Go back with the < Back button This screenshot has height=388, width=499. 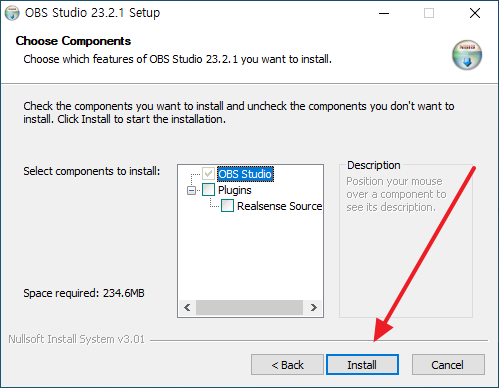(287, 365)
